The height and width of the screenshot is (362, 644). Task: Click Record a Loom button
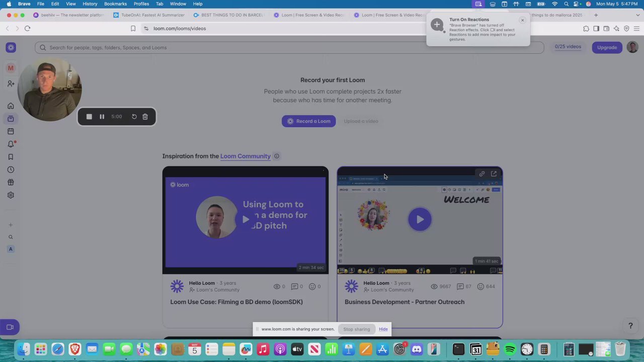(x=308, y=121)
